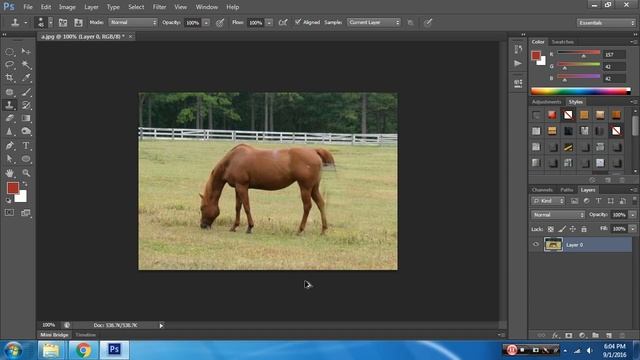Toggle Quick Mask mode icon
This screenshot has height=360, width=640.
click(9, 213)
